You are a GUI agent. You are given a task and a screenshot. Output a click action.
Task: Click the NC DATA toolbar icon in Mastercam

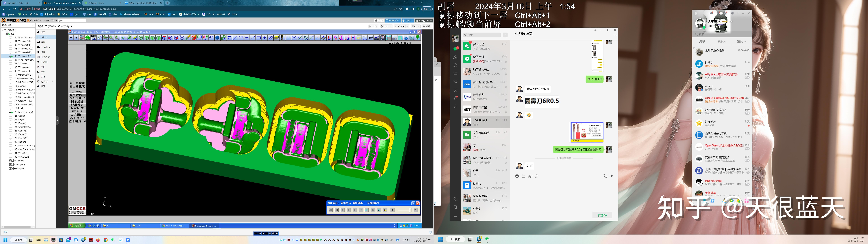[94, 38]
